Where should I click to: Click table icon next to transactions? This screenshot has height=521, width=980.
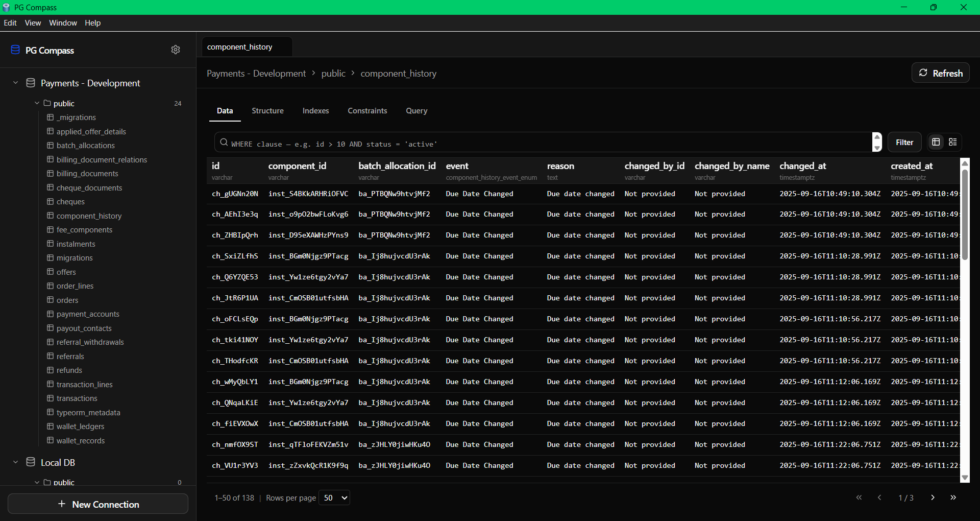coord(50,398)
